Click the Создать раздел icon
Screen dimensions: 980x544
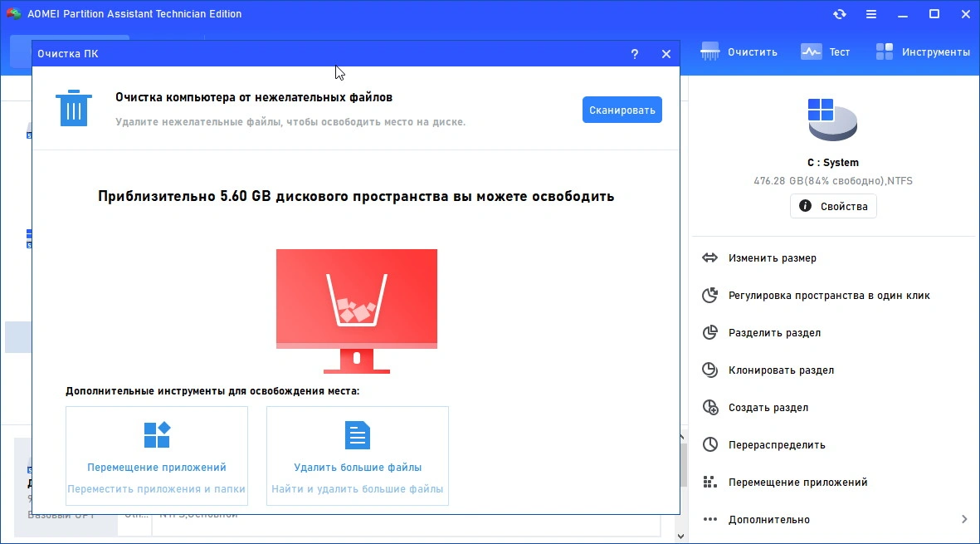tap(710, 408)
